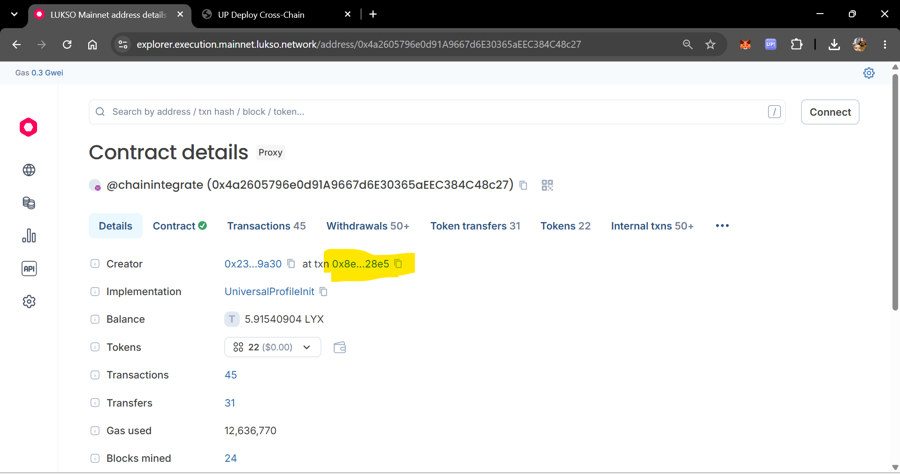Click the Proxy badge beside Contract details

270,153
